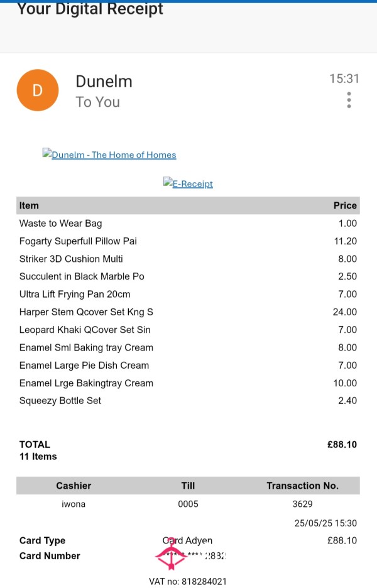This screenshot has height=588, width=377.
Task: Click the pink watermark logo near card number
Action: (171, 553)
